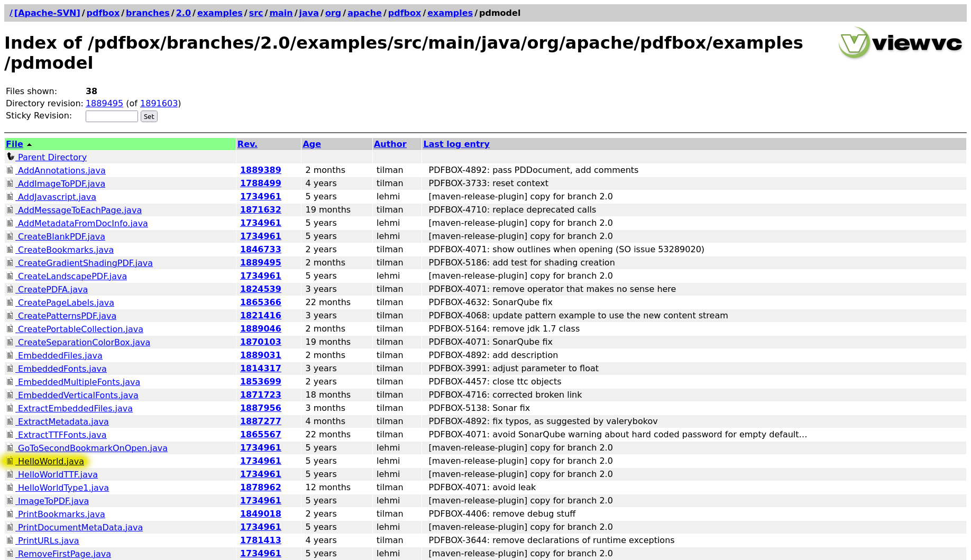Open ExtractEmbeddedFiles.java file link
Viewport: 971px width, 560px height.
(x=75, y=408)
